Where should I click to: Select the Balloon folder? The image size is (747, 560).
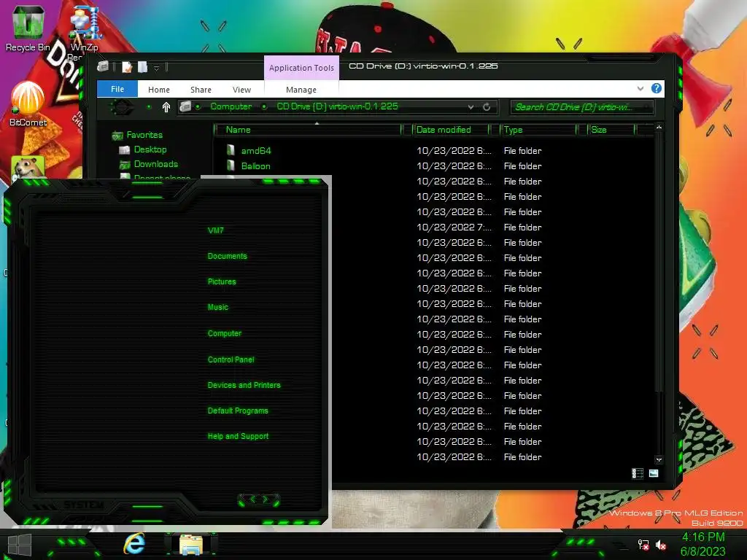256,166
